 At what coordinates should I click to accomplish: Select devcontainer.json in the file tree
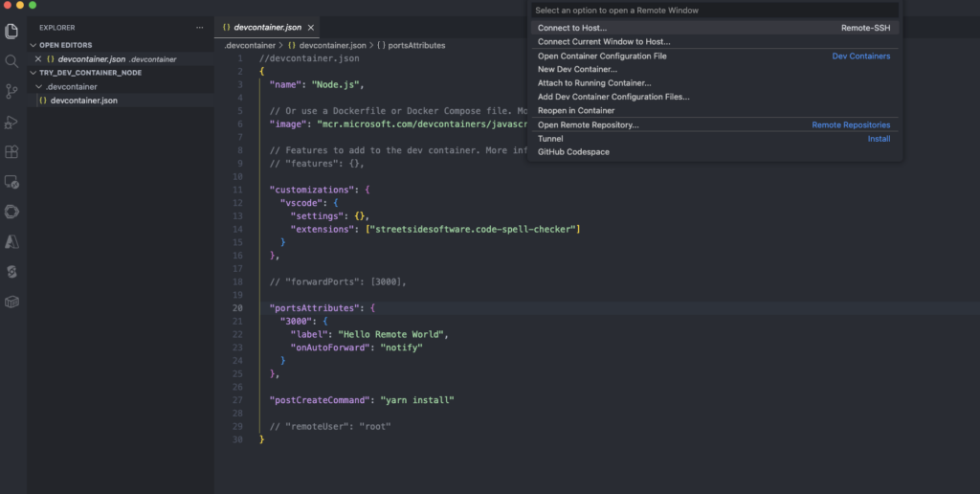[84, 101]
